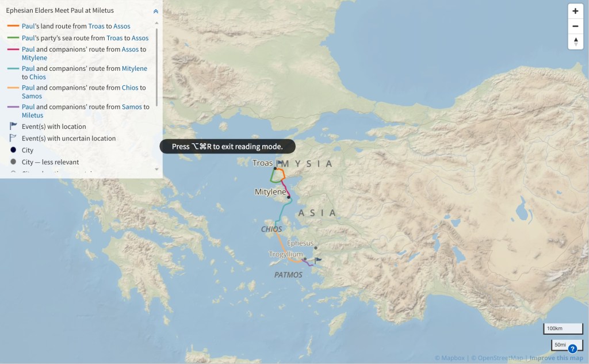589x364 pixels.
Task: Click the orange Paul's land route swatch
Action: (13, 26)
